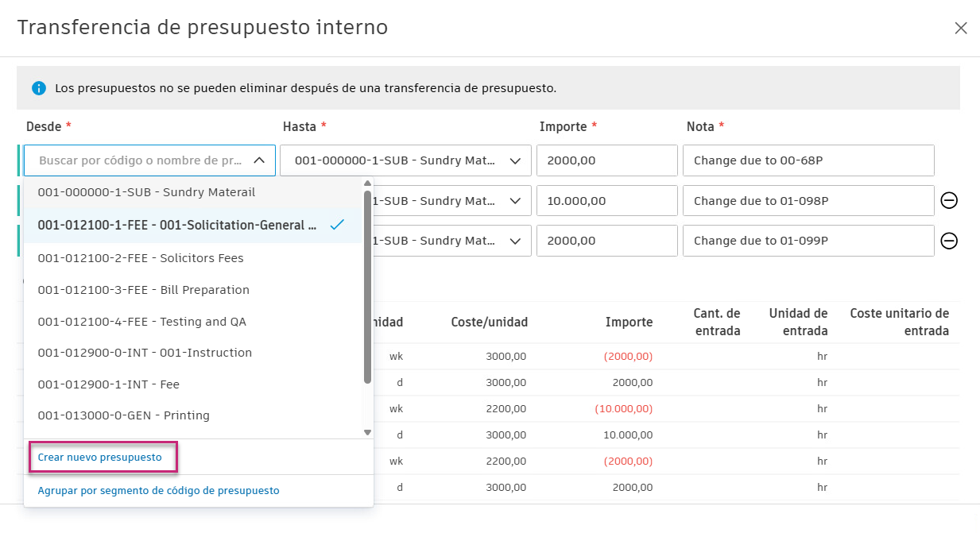
Task: Click the blue info icon in the warning banner
Action: tap(38, 87)
